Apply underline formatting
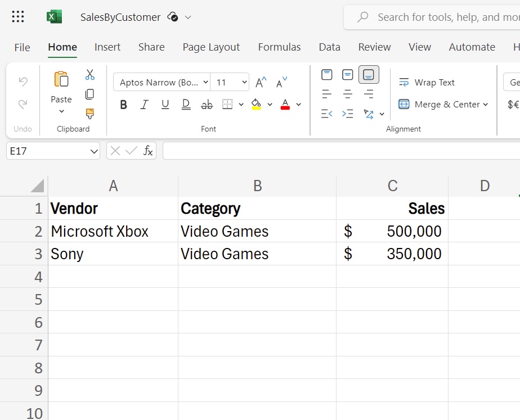520x420 pixels. [x=165, y=104]
